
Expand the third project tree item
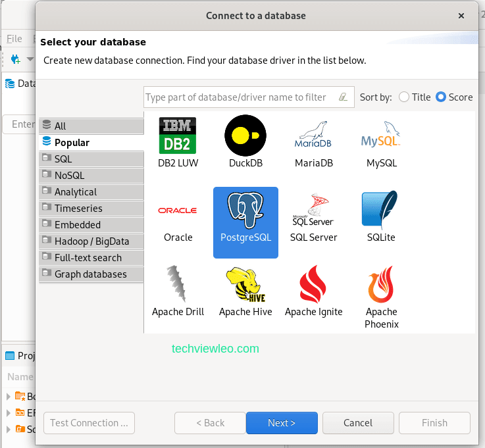tap(9, 429)
